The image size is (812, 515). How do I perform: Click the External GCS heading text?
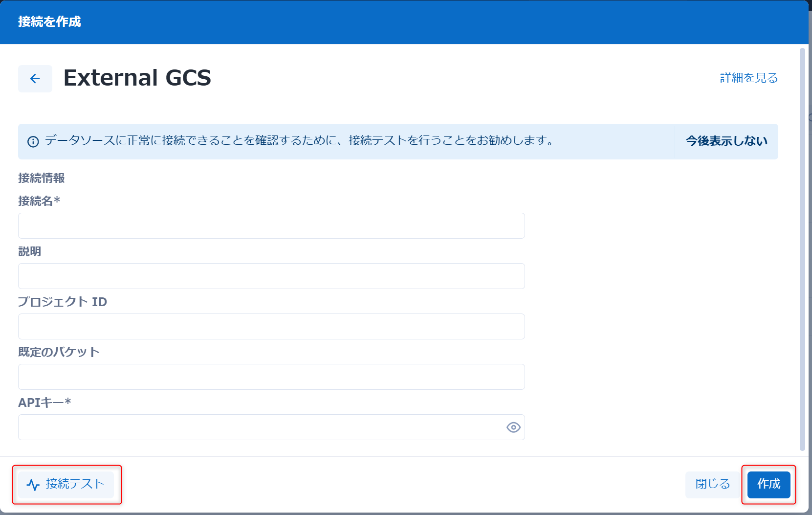tap(138, 78)
